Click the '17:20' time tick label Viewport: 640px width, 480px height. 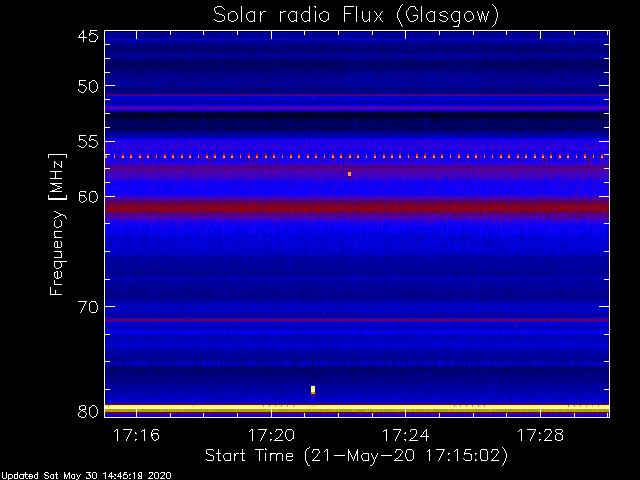point(271,435)
